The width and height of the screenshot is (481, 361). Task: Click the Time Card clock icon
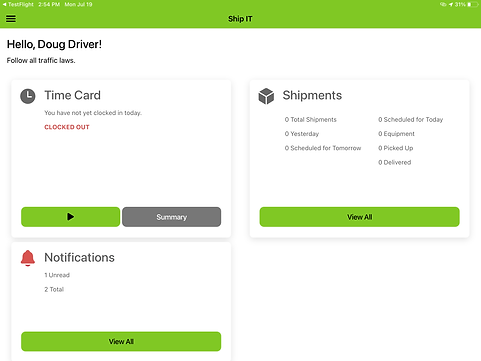(28, 96)
